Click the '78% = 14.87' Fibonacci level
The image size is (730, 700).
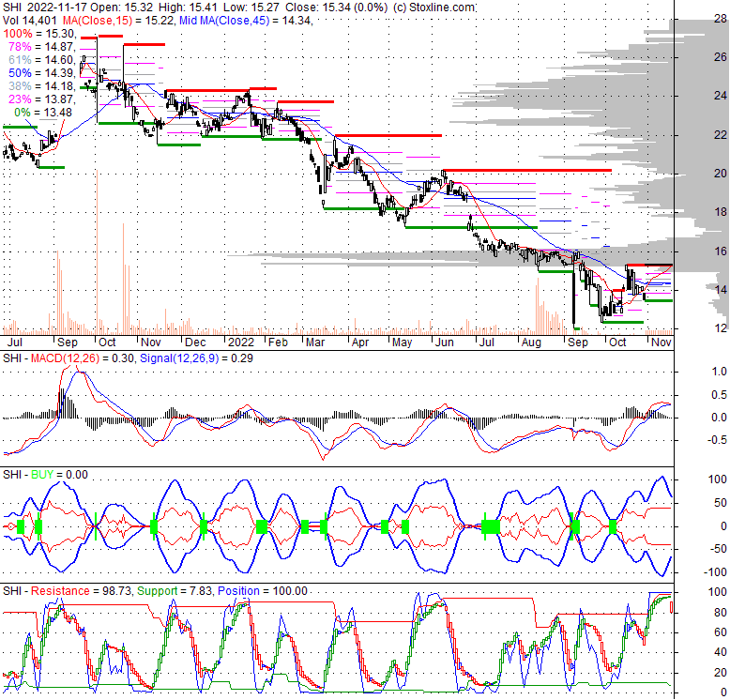coord(41,47)
